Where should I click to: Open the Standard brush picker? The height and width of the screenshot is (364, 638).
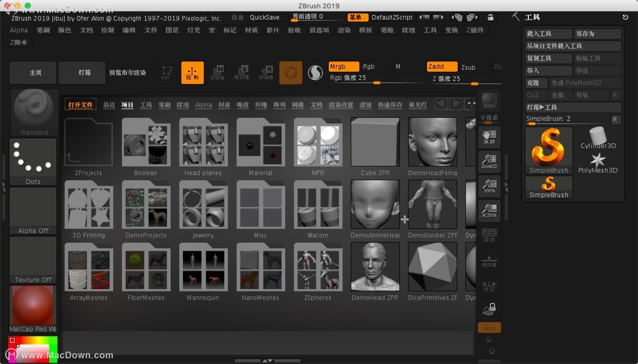coord(33,113)
